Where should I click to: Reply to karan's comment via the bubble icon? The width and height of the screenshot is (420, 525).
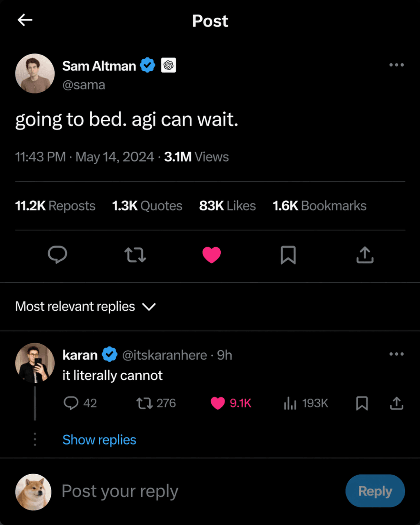pyautogui.click(x=71, y=403)
